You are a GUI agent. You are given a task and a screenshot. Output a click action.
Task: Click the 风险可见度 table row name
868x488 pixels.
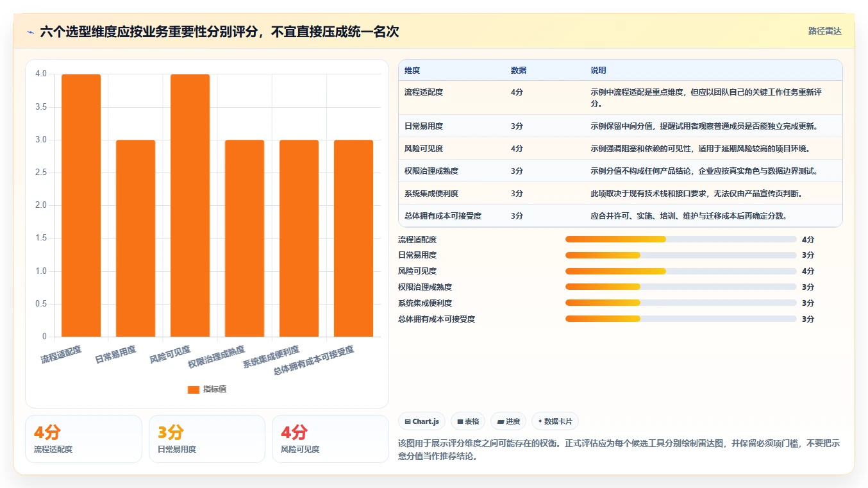coord(424,149)
